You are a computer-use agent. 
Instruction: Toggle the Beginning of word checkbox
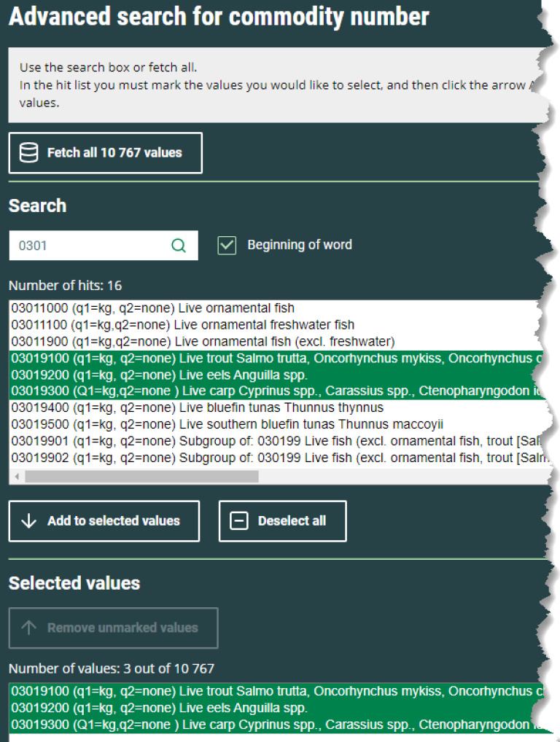(x=227, y=246)
